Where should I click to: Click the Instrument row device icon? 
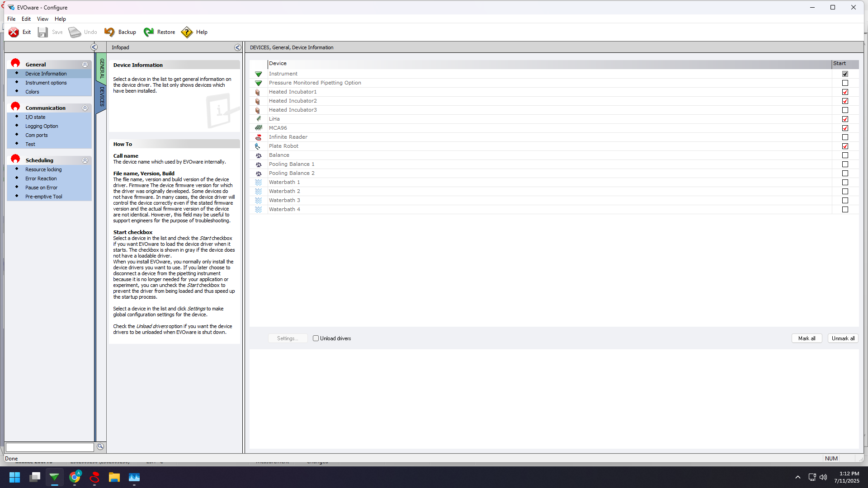[x=259, y=74]
